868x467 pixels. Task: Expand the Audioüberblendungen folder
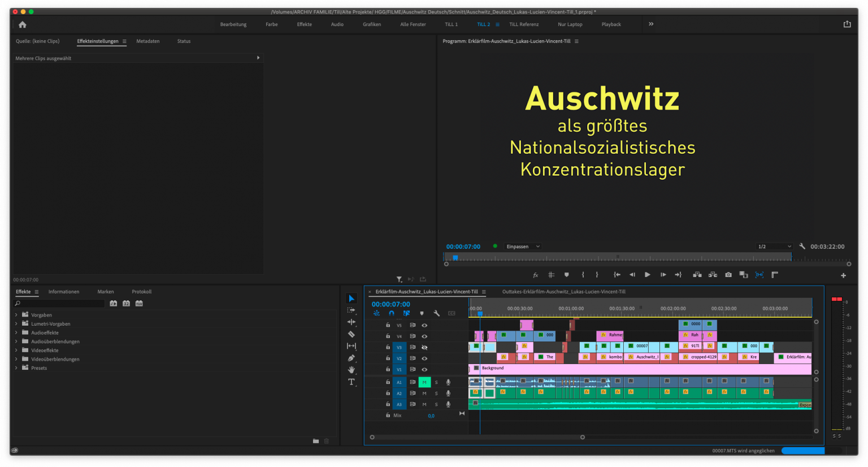click(16, 341)
